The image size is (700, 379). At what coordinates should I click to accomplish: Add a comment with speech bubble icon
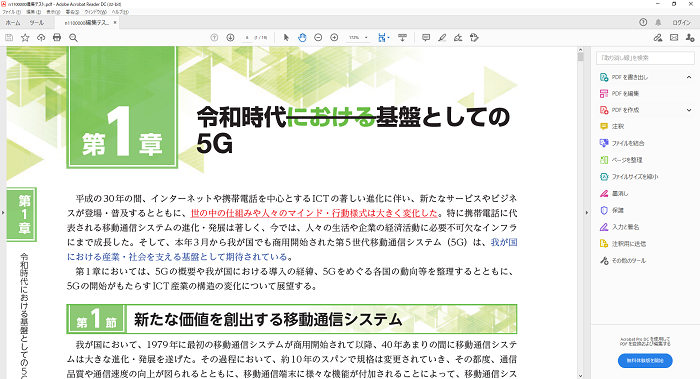[x=426, y=38]
